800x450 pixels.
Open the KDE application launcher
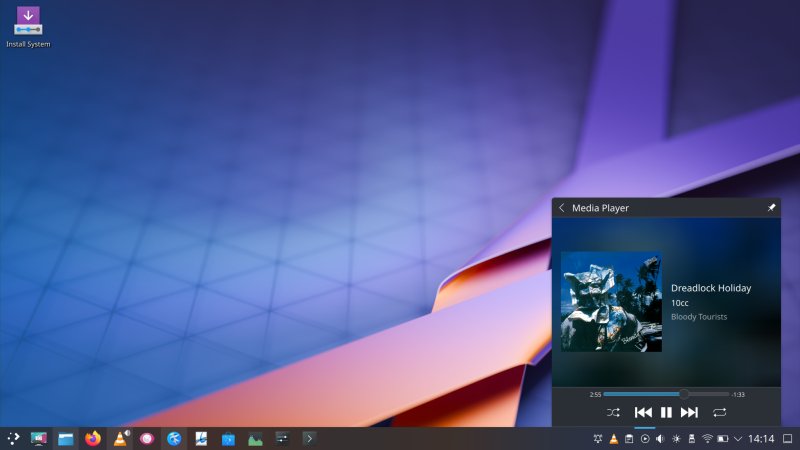pyautogui.click(x=13, y=438)
